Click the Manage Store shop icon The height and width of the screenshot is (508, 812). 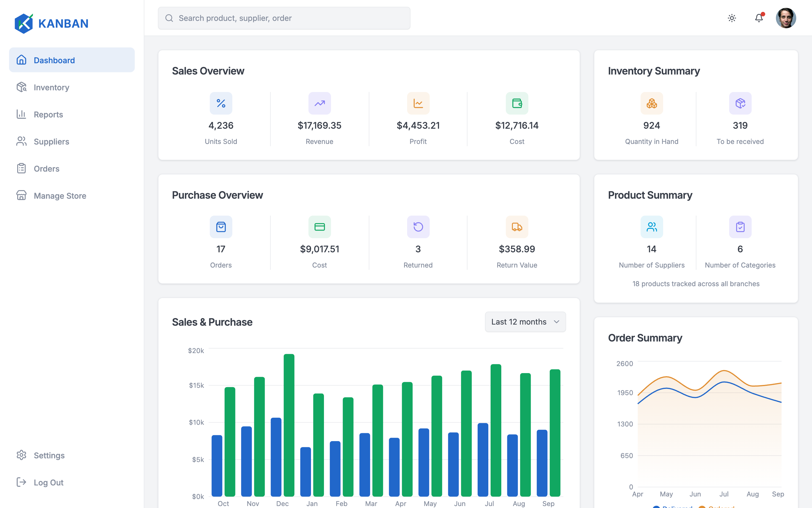pyautogui.click(x=21, y=196)
